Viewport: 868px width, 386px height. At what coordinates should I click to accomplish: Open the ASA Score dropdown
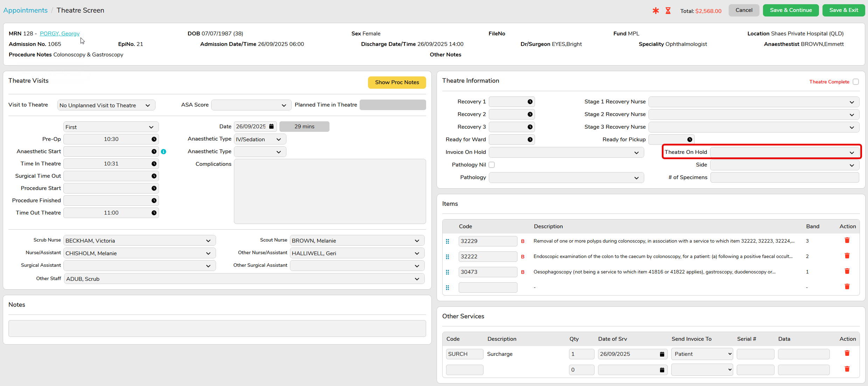[x=251, y=105]
